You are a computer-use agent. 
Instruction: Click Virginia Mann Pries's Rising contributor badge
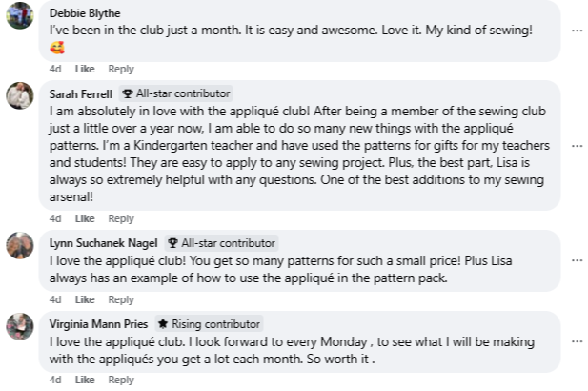(209, 323)
